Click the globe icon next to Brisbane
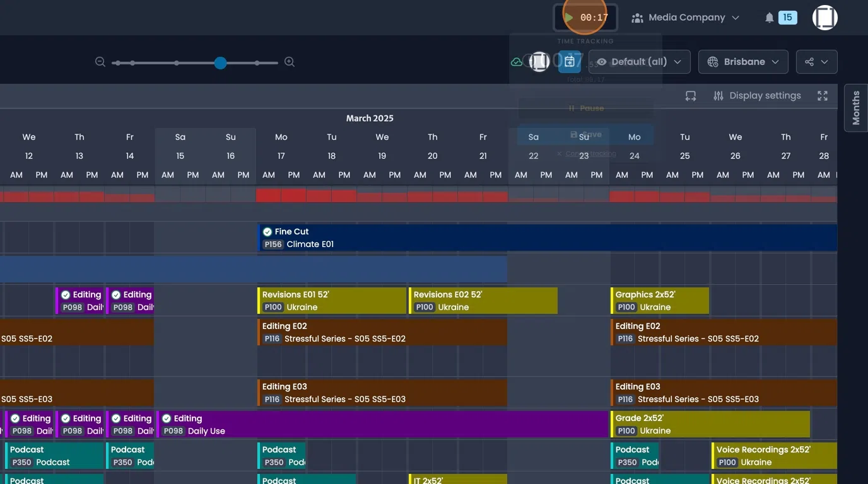The height and width of the screenshot is (484, 868). (x=713, y=61)
